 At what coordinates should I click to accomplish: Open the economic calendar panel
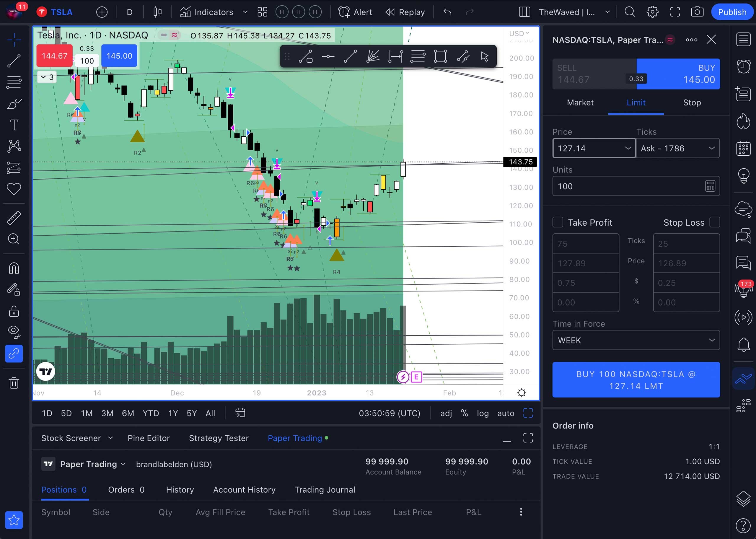click(x=743, y=148)
